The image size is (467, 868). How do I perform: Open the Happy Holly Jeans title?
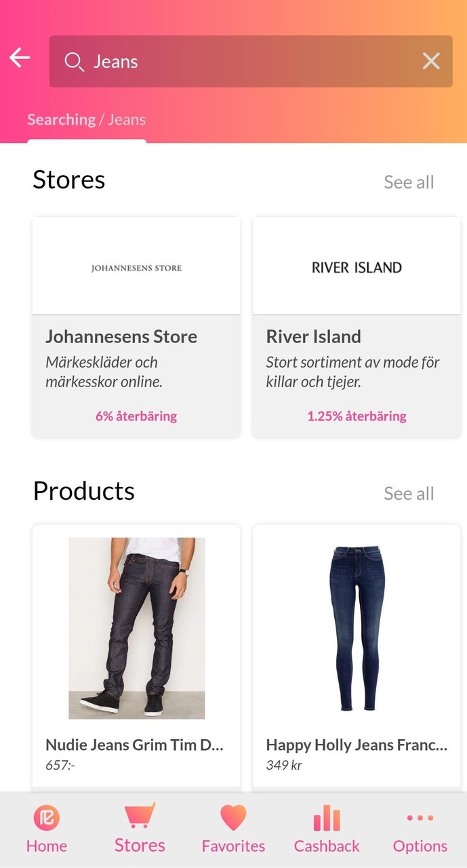point(357,745)
